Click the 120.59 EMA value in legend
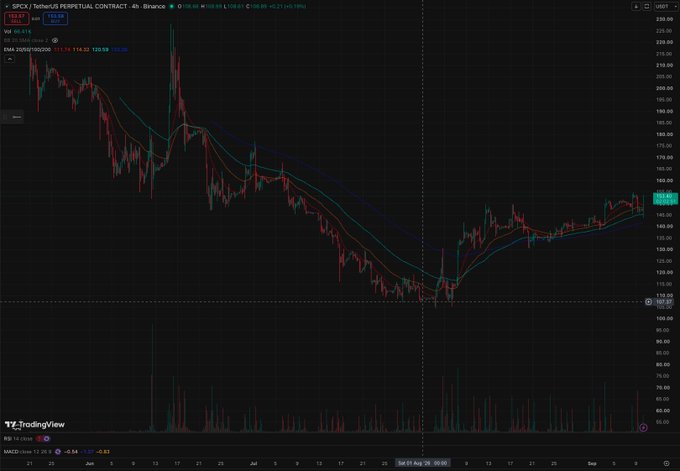 coord(100,50)
